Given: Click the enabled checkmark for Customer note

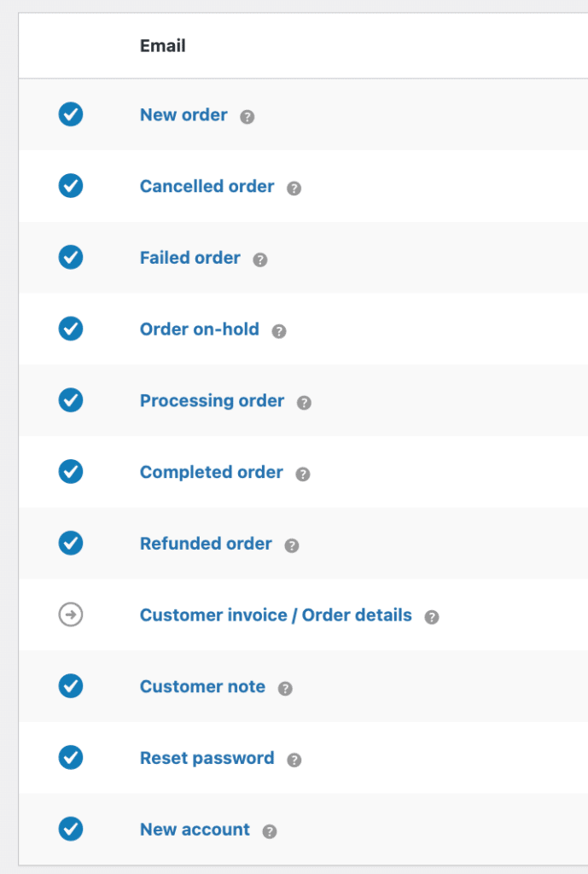Looking at the screenshot, I should click(x=71, y=685).
